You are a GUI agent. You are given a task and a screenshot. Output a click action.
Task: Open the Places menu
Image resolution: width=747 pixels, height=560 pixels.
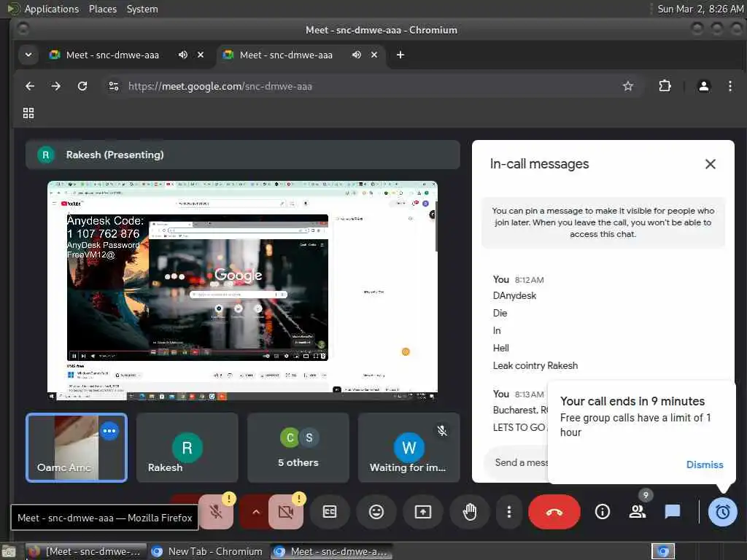coord(102,9)
